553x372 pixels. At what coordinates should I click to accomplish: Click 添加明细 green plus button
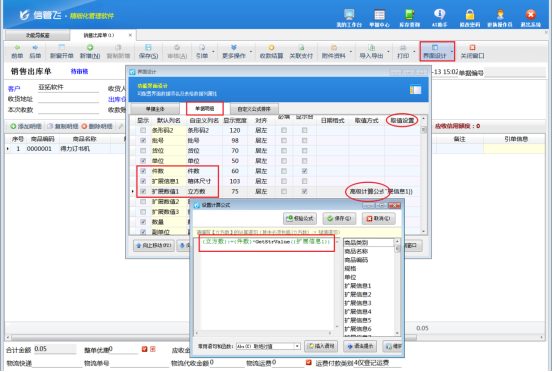[x=26, y=126]
